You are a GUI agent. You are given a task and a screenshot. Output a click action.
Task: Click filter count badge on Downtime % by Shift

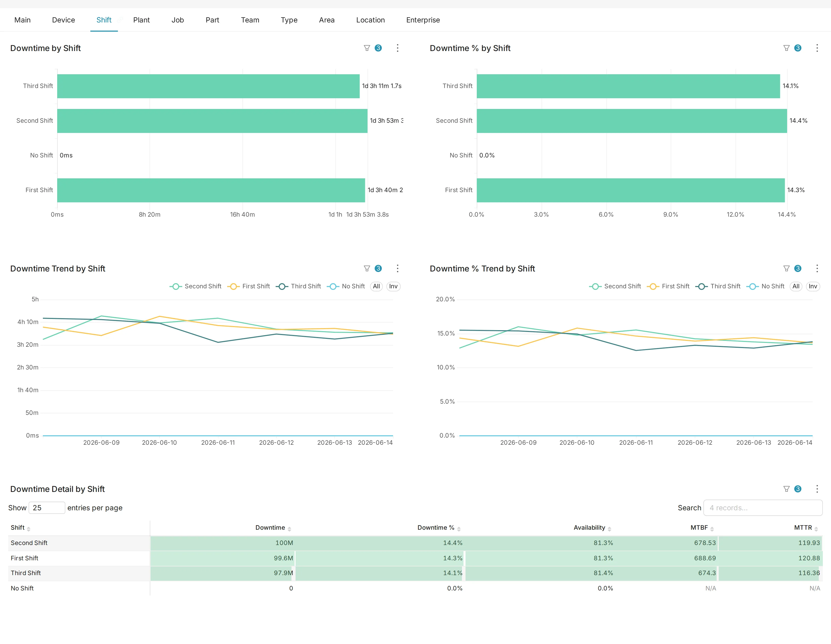pos(798,48)
